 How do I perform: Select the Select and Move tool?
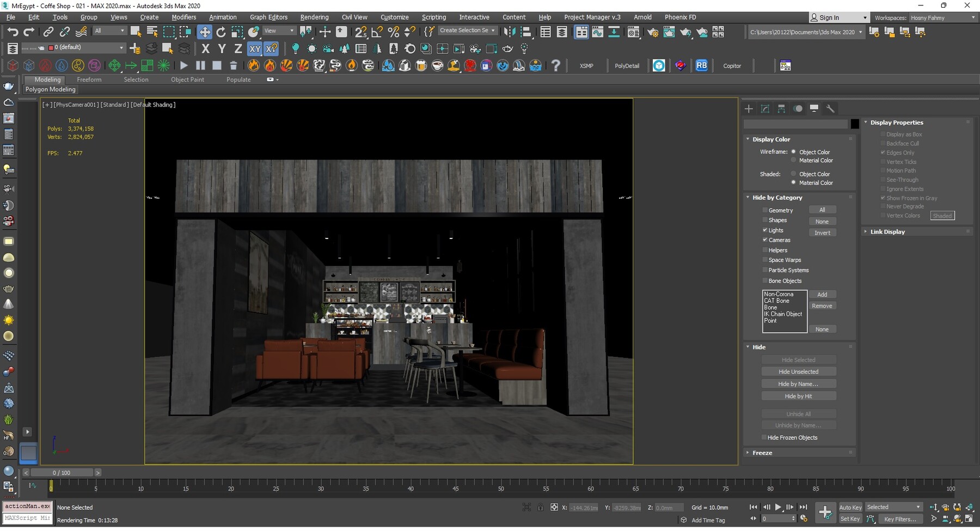(x=205, y=31)
